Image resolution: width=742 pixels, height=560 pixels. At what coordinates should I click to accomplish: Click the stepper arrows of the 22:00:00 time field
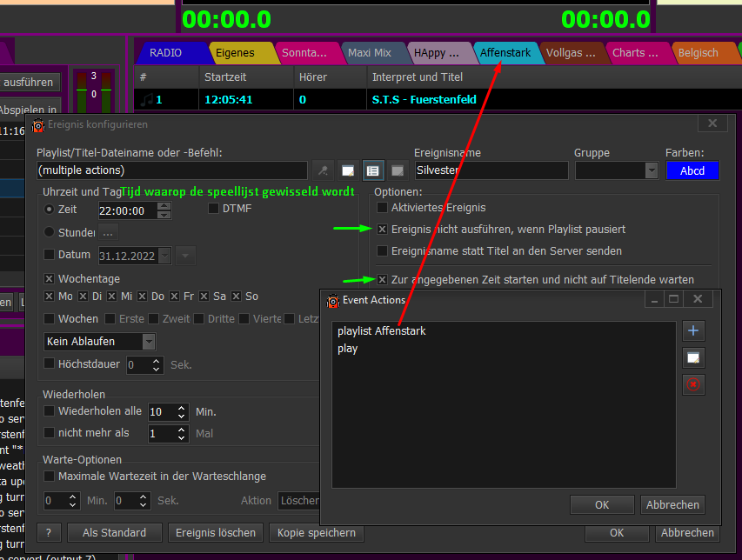(x=164, y=210)
